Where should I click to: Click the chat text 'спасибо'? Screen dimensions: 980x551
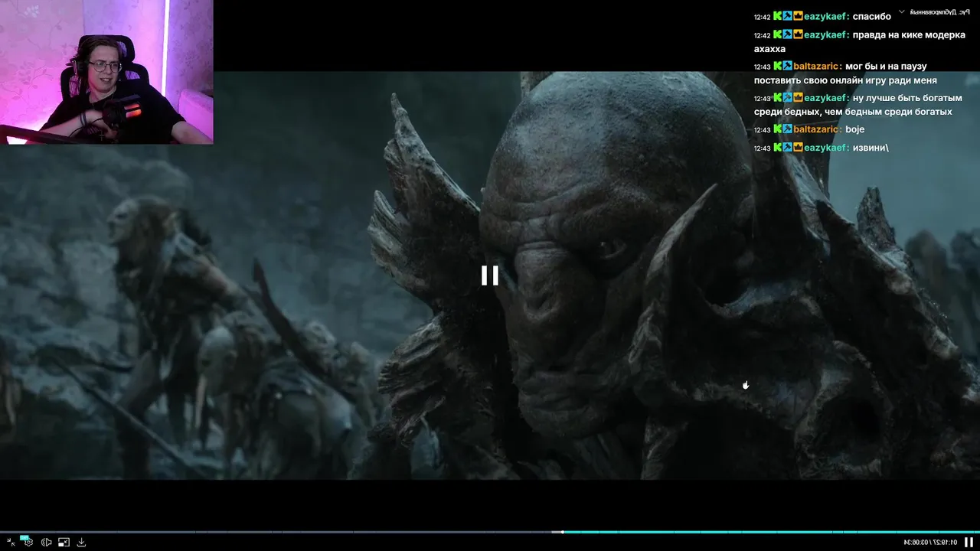[871, 17]
